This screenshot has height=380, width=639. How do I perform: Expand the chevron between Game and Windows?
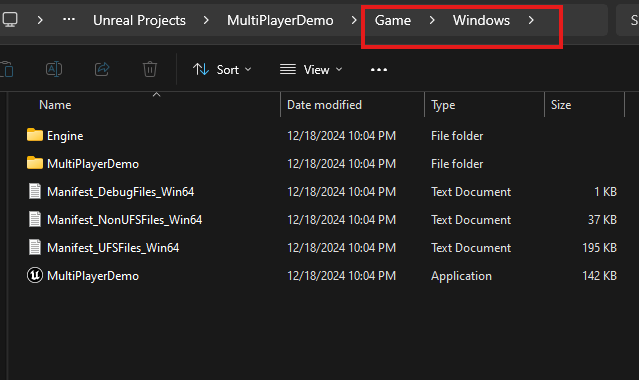coord(432,20)
